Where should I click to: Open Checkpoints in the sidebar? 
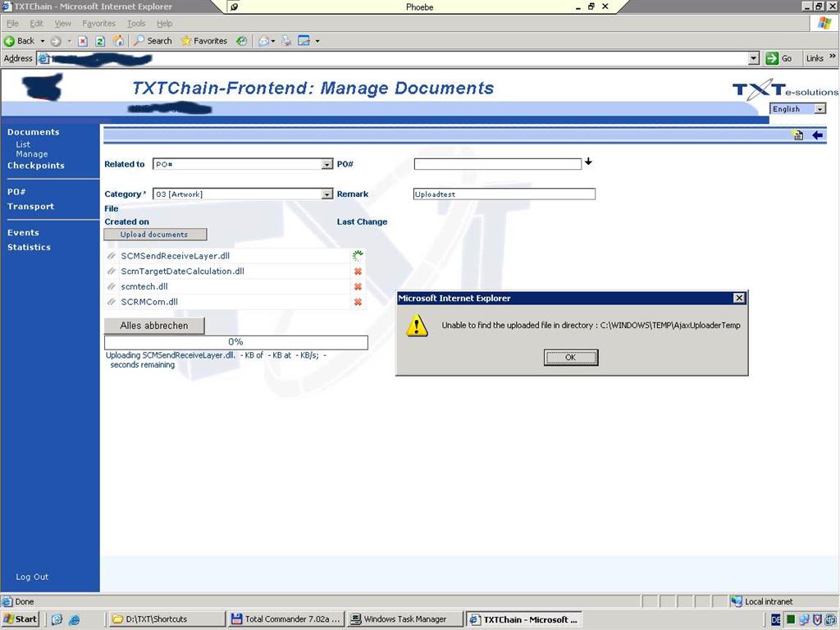(36, 166)
